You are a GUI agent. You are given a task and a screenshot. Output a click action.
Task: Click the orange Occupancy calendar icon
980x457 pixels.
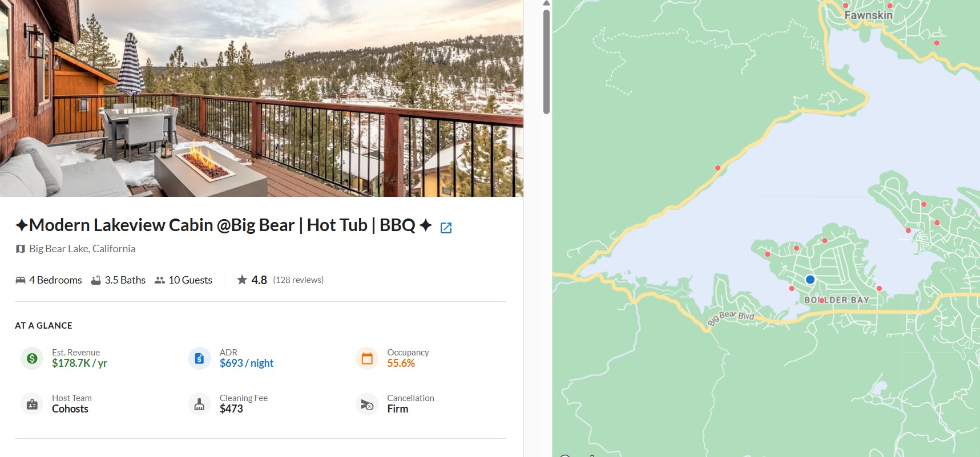click(367, 358)
